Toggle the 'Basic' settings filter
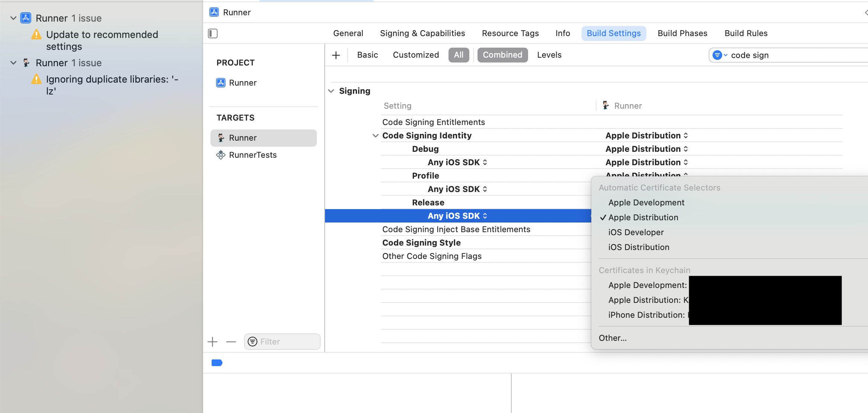Image resolution: width=868 pixels, height=413 pixels. [x=367, y=55]
